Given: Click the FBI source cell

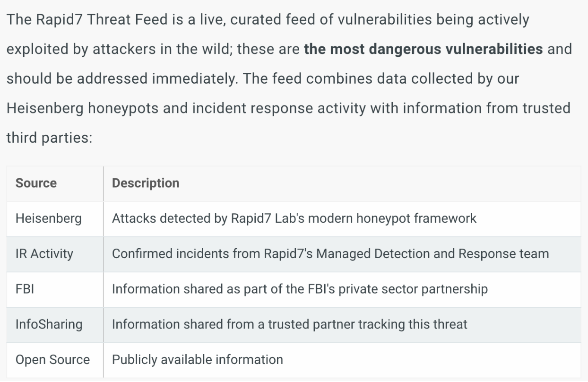Looking at the screenshot, I should 25,289.
